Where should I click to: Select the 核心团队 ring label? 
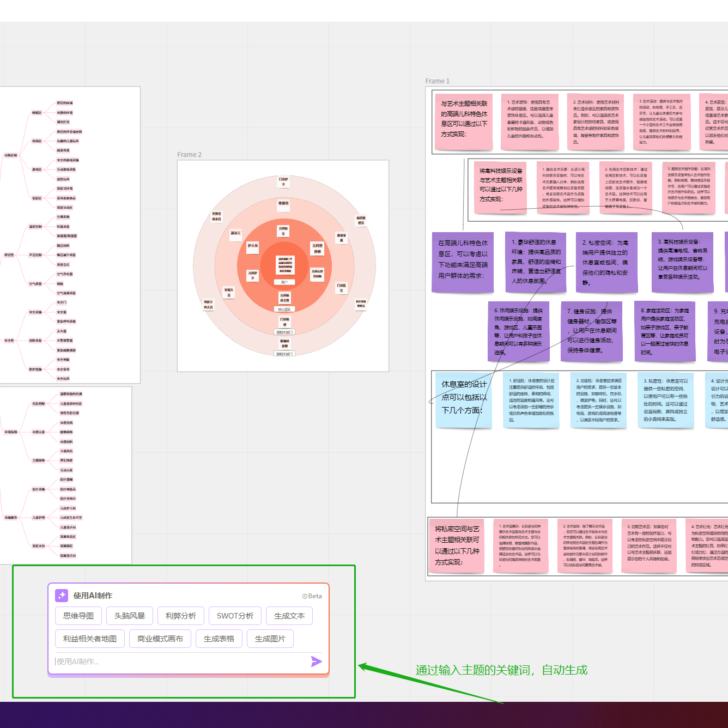pyautogui.click(x=284, y=310)
